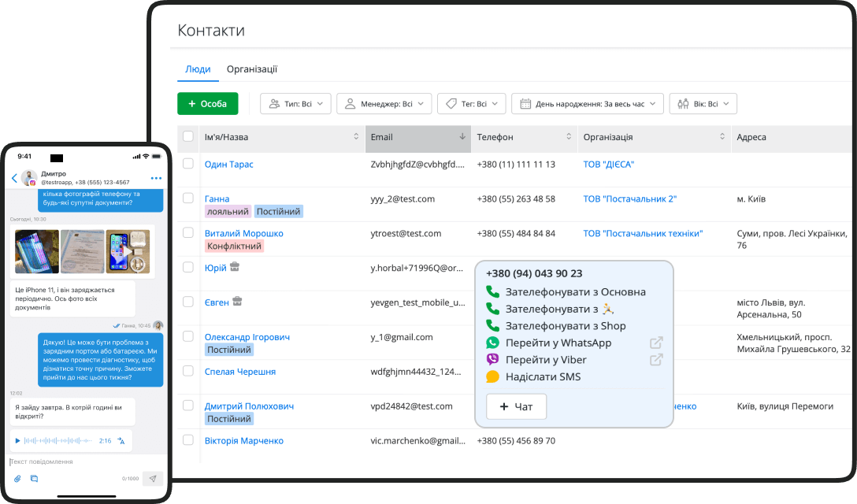Image resolution: width=857 pixels, height=504 pixels.
Task: Open WhatsApp external link icon
Action: coord(656,343)
